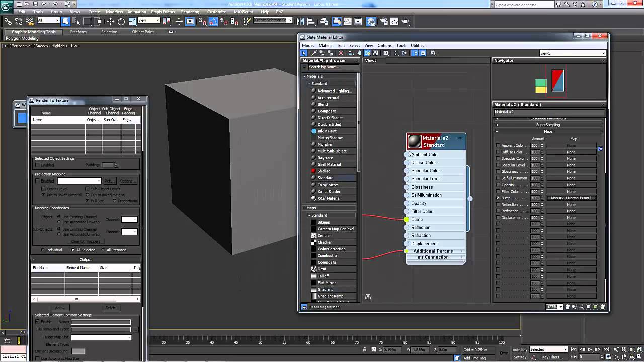644x362 pixels.
Task: Enable the Displacement map checkbox
Action: [498, 217]
